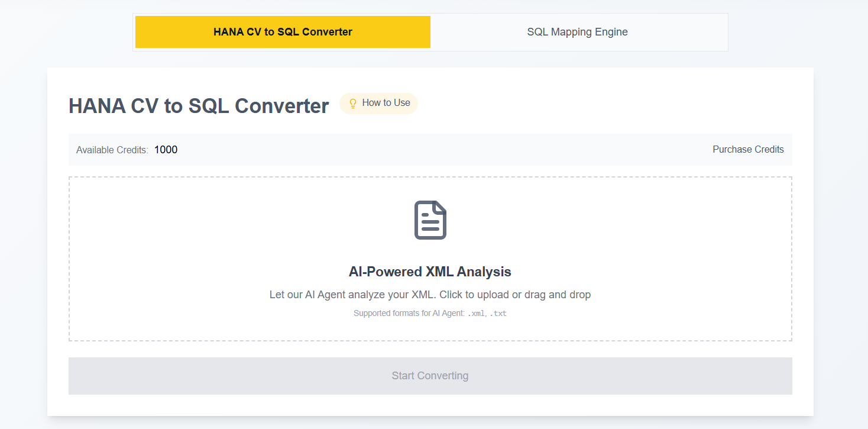
Task: Click the AI-Powered XML Analysis heading
Action: coord(430,272)
